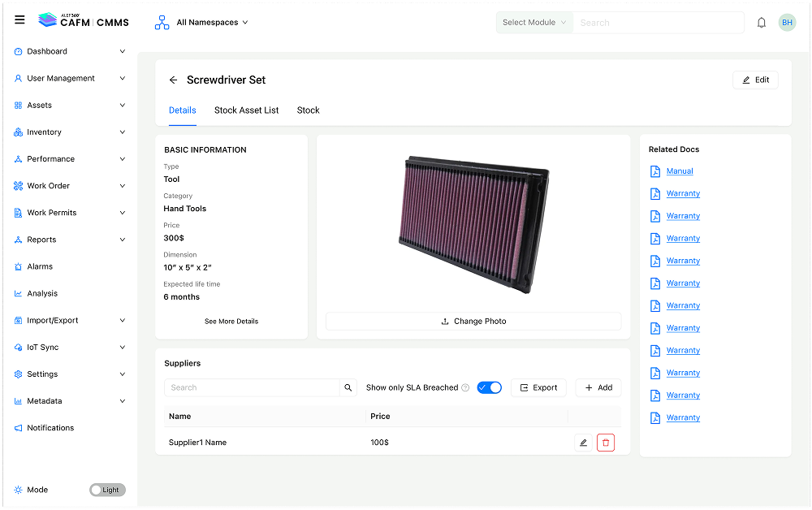Open Alarms in the sidebar

pyautogui.click(x=40, y=266)
